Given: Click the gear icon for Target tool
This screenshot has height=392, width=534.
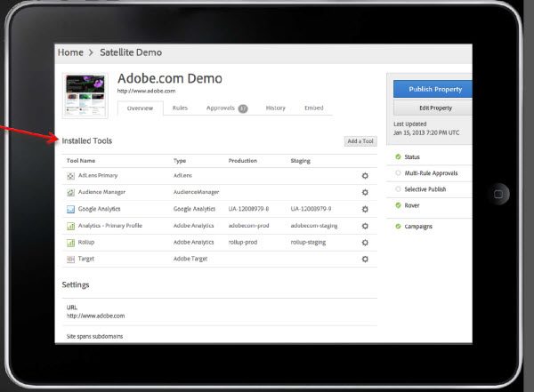Looking at the screenshot, I should click(x=365, y=259).
